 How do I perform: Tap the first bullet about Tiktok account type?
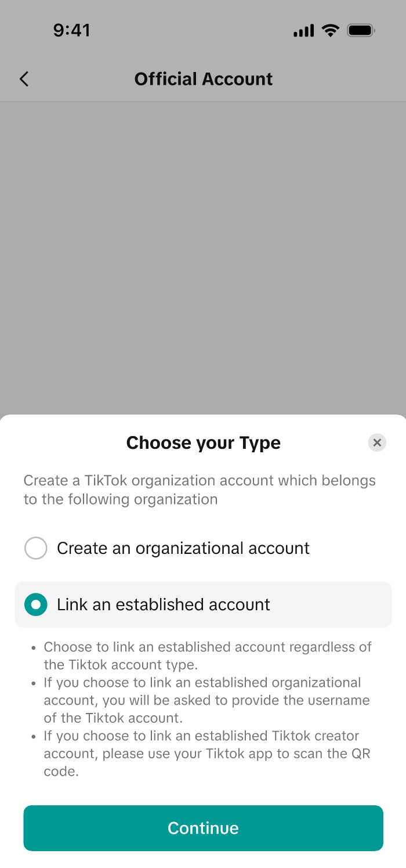point(207,655)
